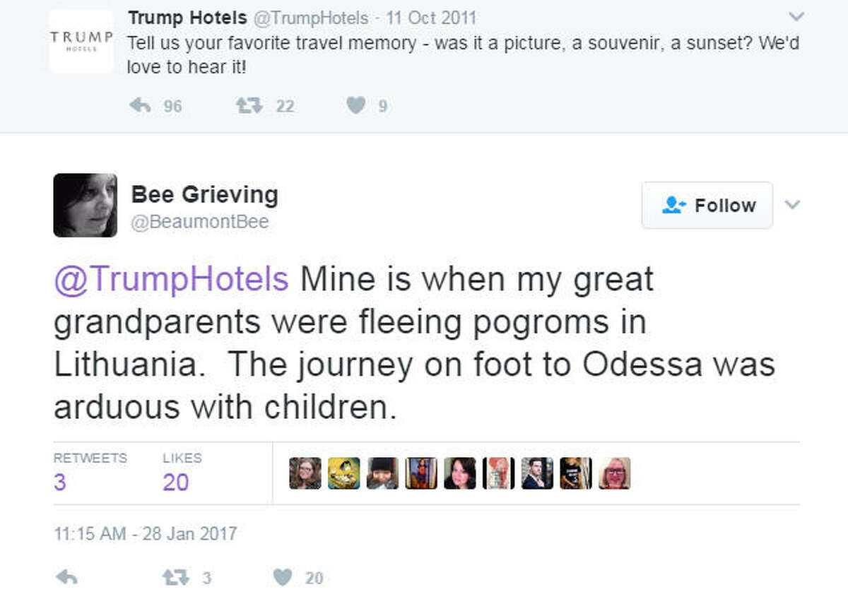This screenshot has width=848, height=616.
Task: Reply to Bee Grieving's tweet
Action: pyautogui.click(x=66, y=578)
